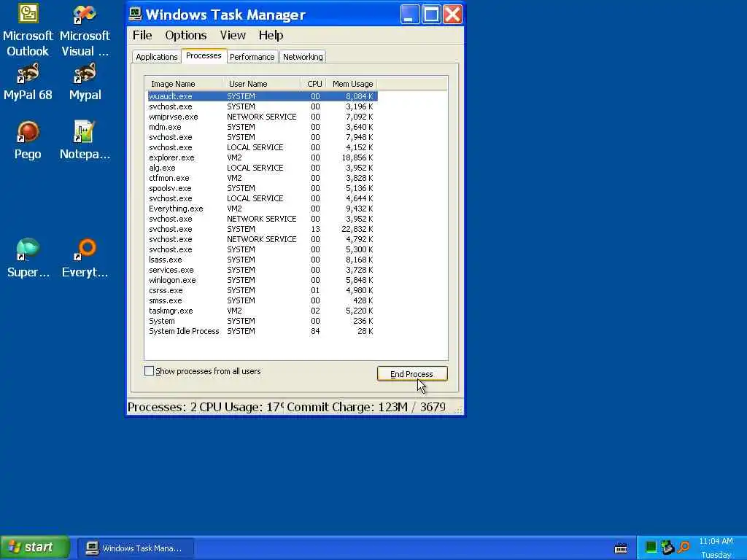Select the System Idle Process row
Viewport: 747px width, 560px height.
click(262, 332)
